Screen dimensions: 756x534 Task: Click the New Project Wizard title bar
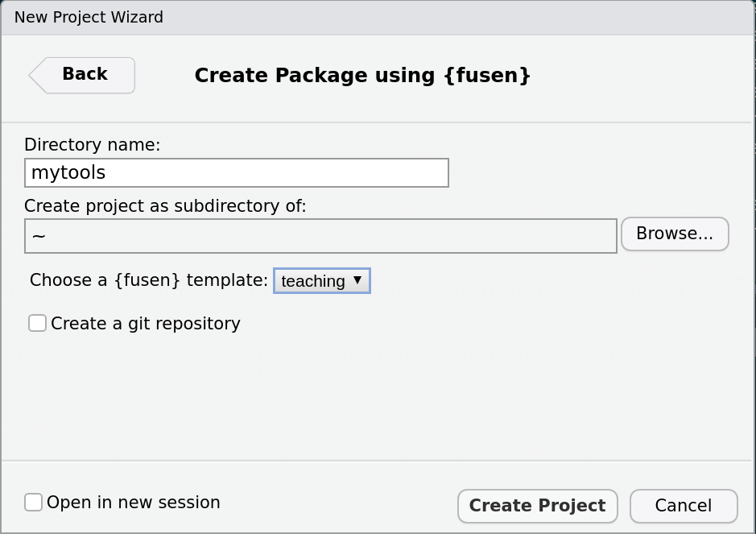[378, 18]
